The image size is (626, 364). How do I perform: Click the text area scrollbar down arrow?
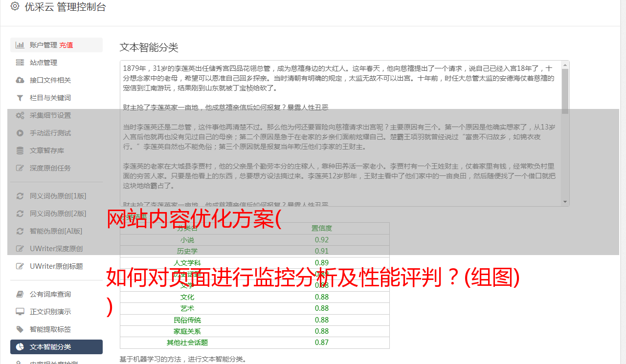(565, 202)
